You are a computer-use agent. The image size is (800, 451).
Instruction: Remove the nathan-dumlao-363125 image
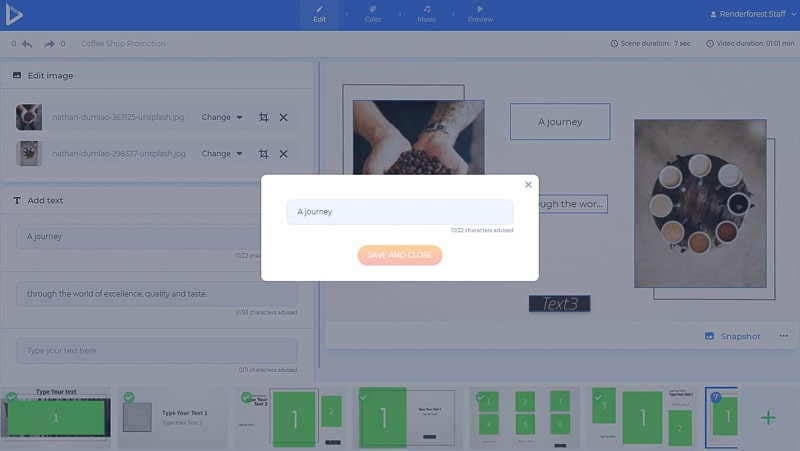284,117
